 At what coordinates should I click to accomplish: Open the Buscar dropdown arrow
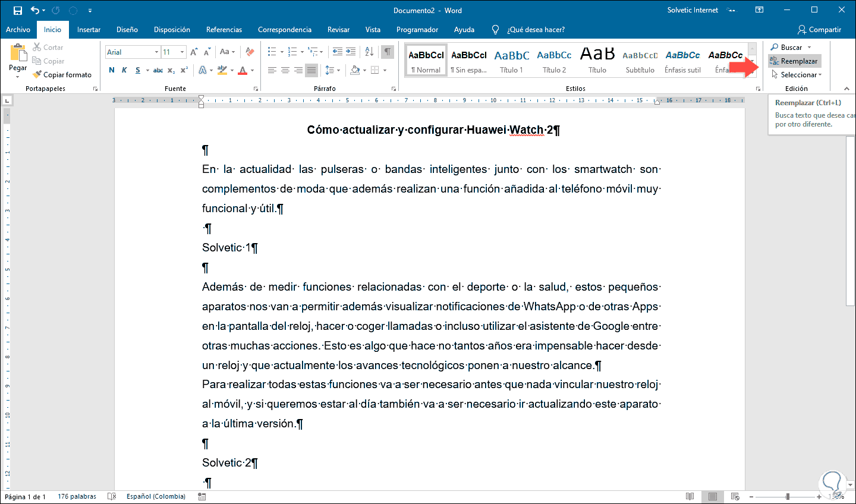[809, 48]
